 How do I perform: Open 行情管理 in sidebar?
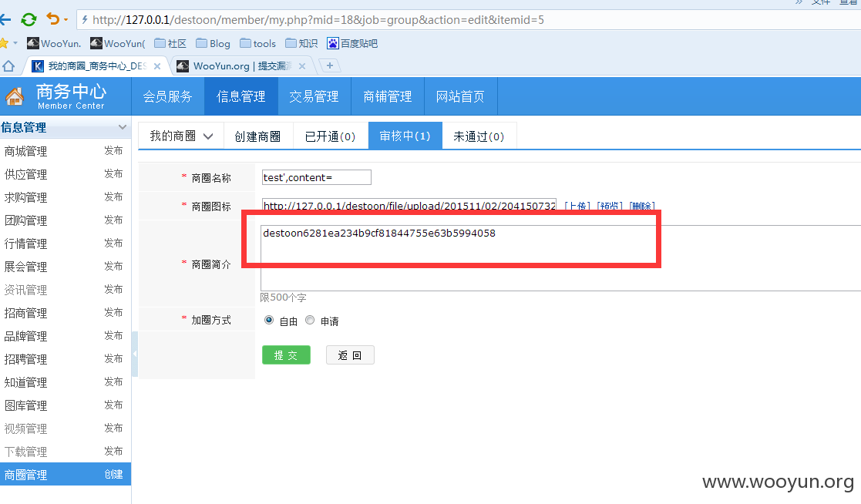pyautogui.click(x=25, y=244)
